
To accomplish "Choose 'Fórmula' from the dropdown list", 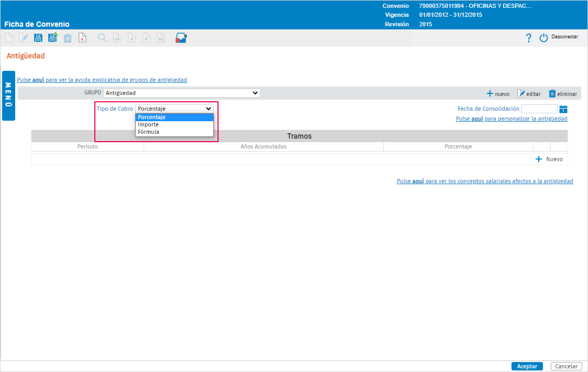I will (x=175, y=132).
